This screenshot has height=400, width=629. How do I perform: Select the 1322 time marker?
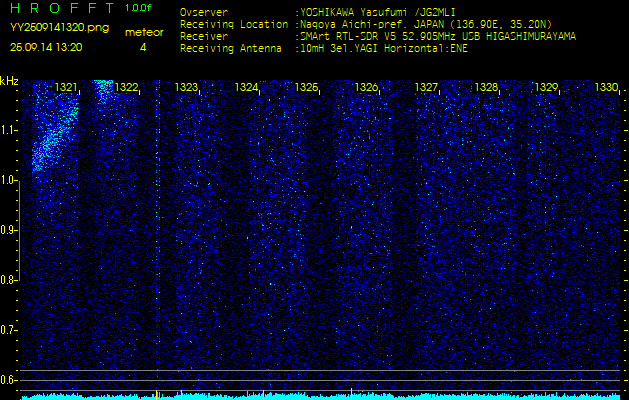(127, 88)
